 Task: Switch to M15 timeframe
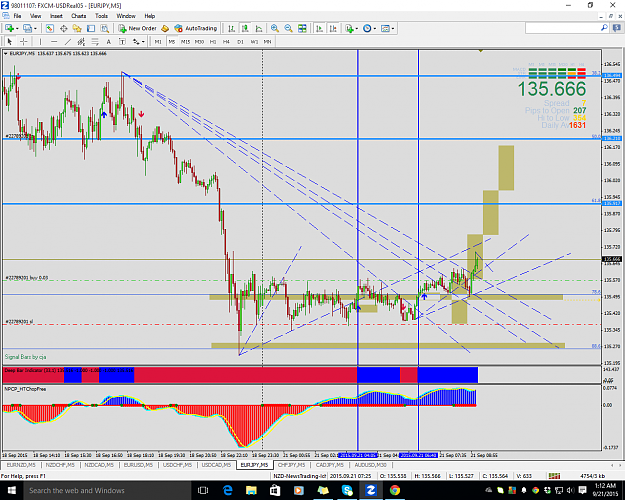(x=185, y=41)
